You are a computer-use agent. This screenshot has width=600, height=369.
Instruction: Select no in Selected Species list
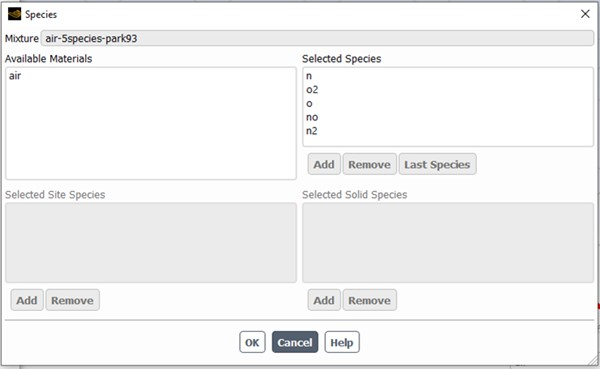(312, 117)
